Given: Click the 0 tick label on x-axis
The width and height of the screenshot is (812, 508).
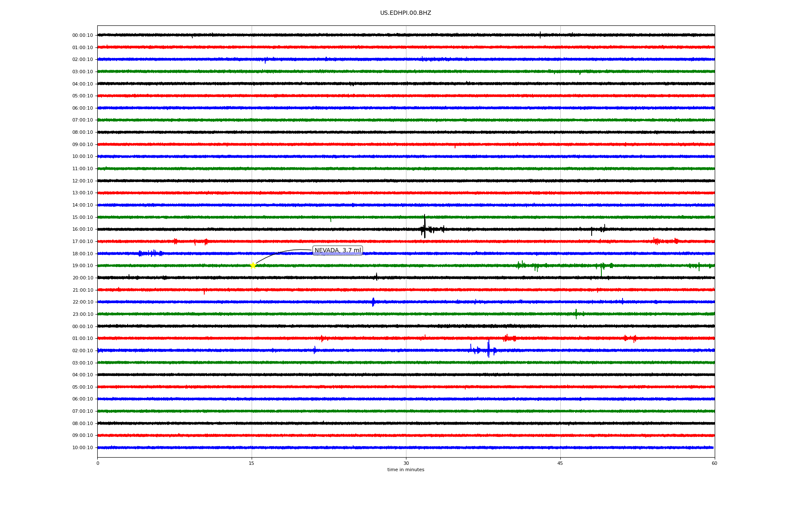Looking at the screenshot, I should [98, 463].
